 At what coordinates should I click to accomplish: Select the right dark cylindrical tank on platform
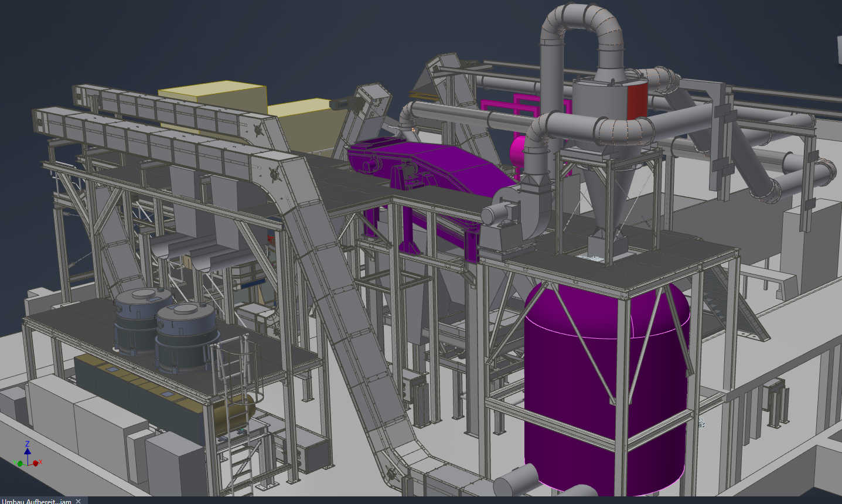[x=186, y=334]
